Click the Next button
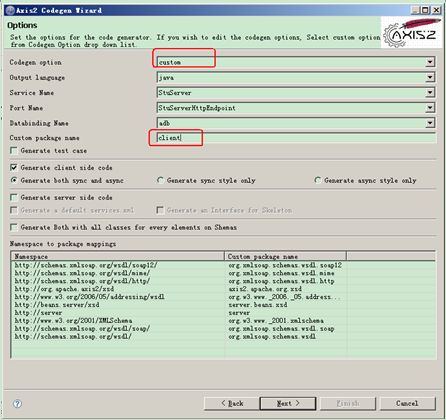Viewport: 446px width, 420px height. coord(288,403)
